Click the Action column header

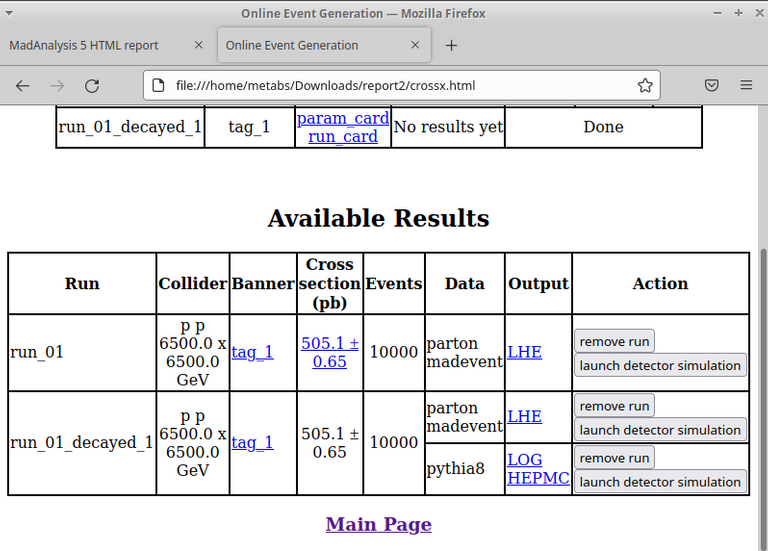pos(660,284)
